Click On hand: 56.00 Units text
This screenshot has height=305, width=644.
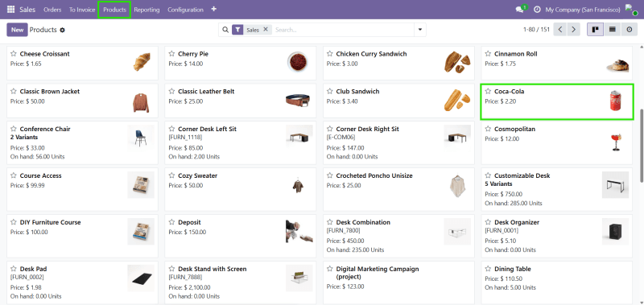coord(37,157)
